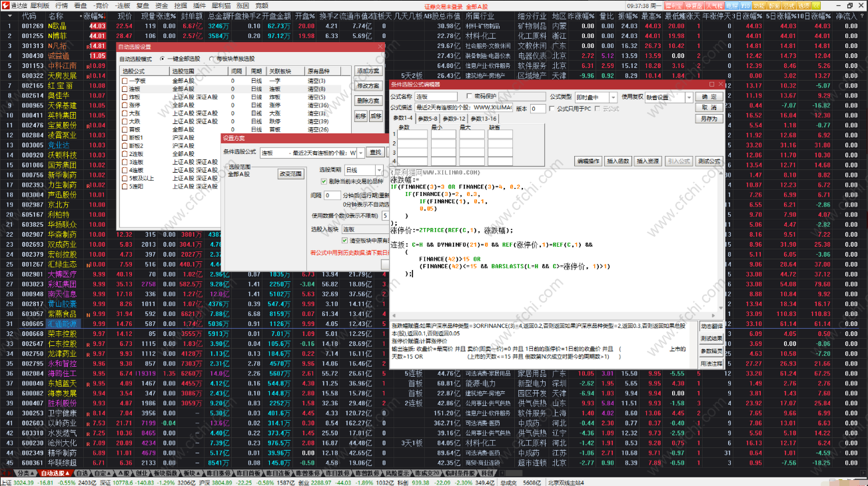Tick the box icon beside 炸板

pyautogui.click(x=124, y=97)
